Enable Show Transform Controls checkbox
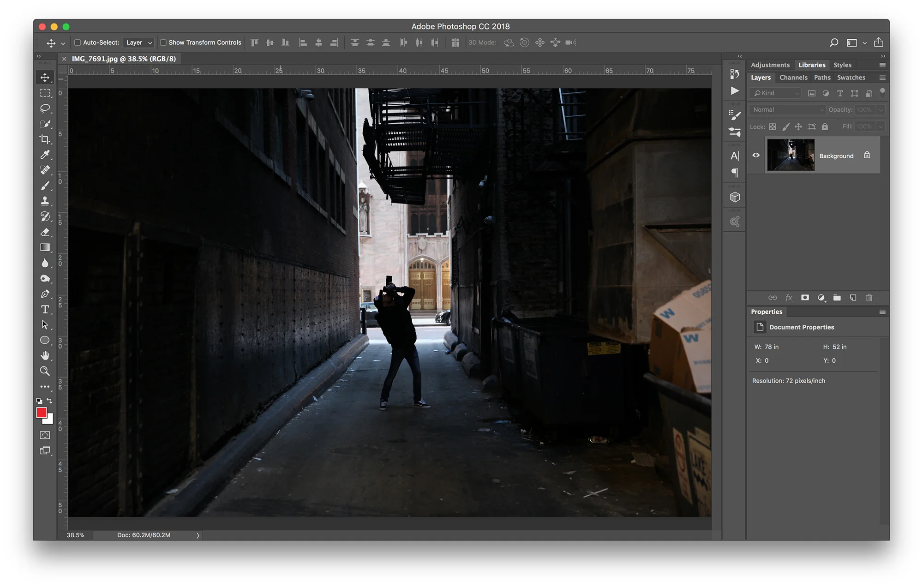The image size is (923, 588). 163,42
